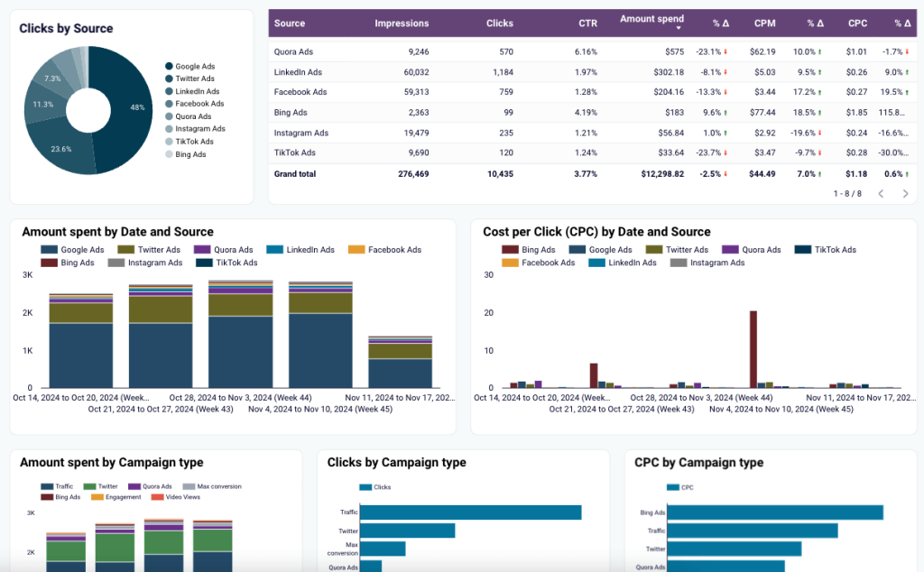Sort table by CTR column header
The height and width of the screenshot is (572, 924).
587,23
